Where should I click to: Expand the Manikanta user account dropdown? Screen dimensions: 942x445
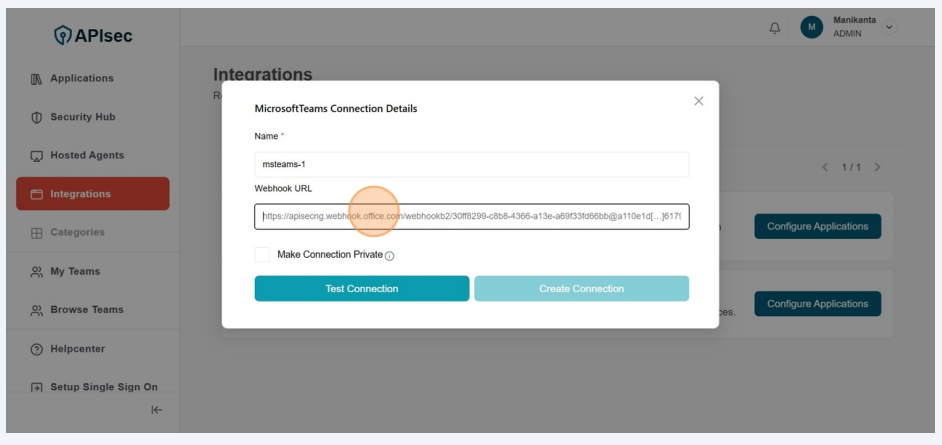click(889, 27)
